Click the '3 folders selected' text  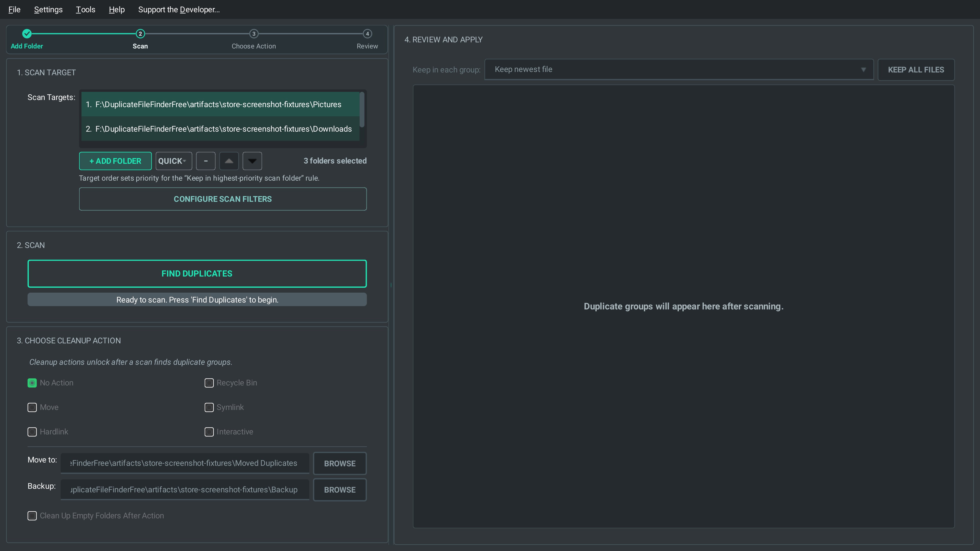click(x=335, y=161)
